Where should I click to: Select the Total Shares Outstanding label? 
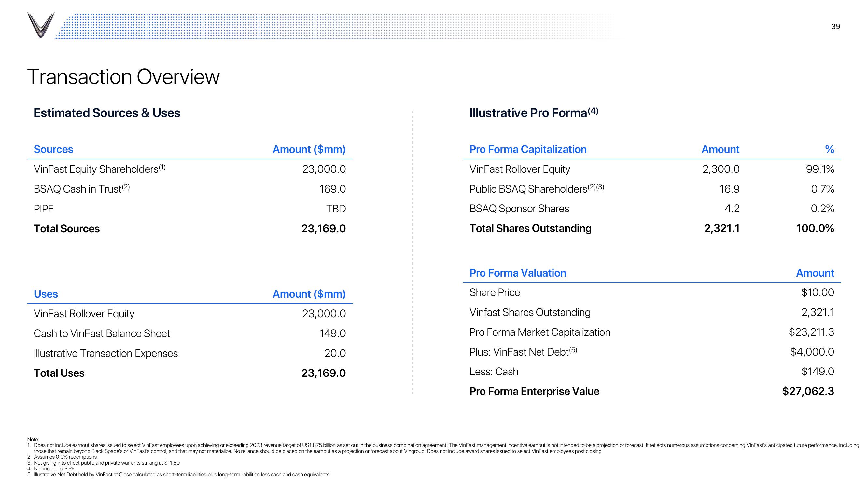[x=530, y=228]
